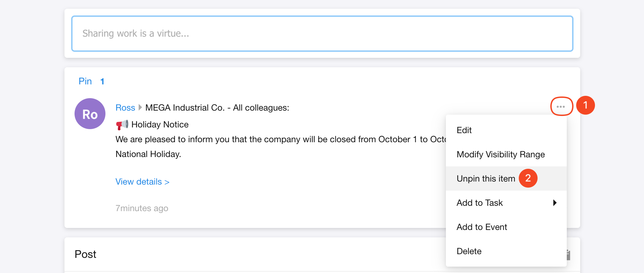Viewport: 644px width, 273px height.
Task: Click the red step 2 badge
Action: coord(528,178)
